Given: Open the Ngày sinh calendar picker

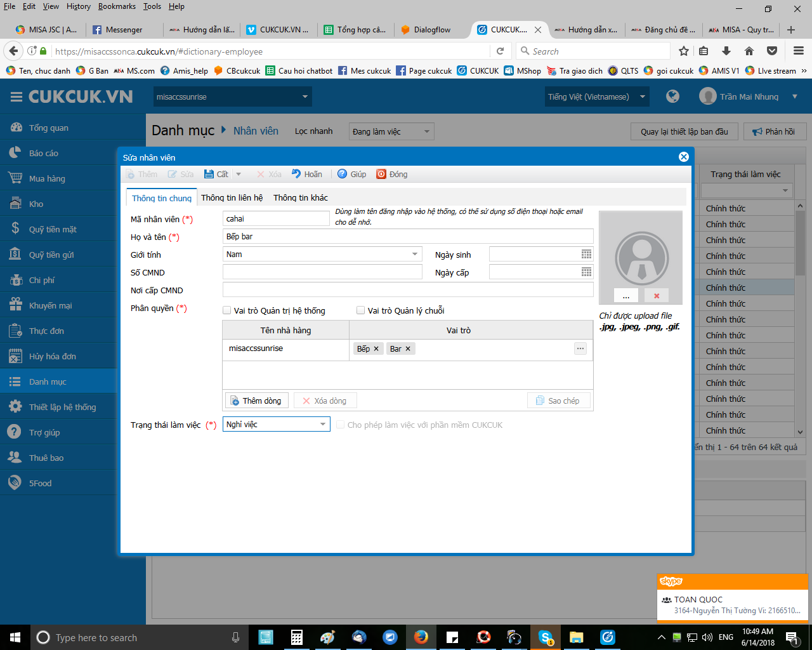Looking at the screenshot, I should [x=586, y=255].
